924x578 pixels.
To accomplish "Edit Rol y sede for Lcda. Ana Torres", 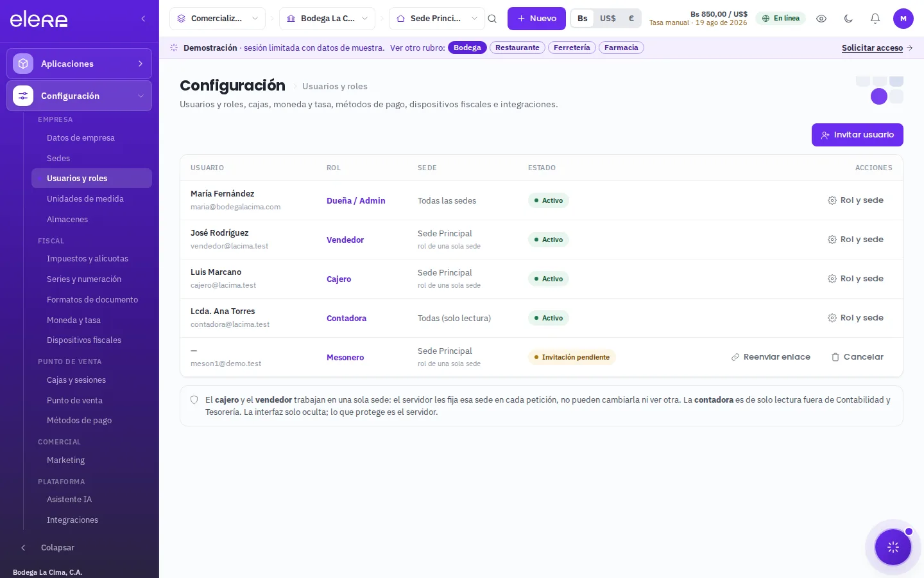I will point(855,318).
